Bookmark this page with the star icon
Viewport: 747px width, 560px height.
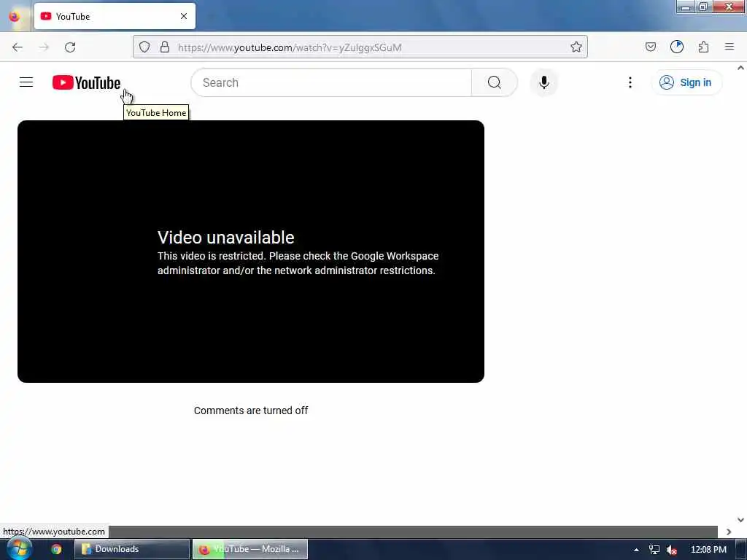(x=576, y=47)
